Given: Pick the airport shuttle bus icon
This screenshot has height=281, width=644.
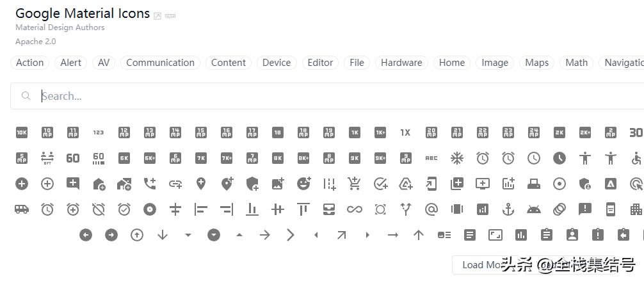Looking at the screenshot, I should pos(22,209).
